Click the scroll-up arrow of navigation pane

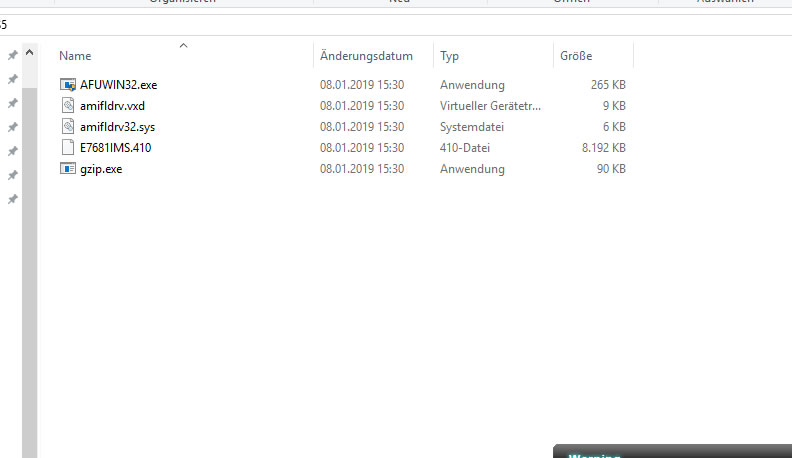point(29,52)
